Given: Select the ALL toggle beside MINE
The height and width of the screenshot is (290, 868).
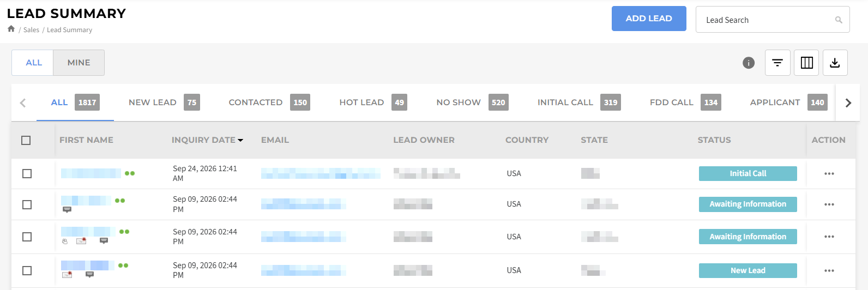Looking at the screenshot, I should point(34,63).
